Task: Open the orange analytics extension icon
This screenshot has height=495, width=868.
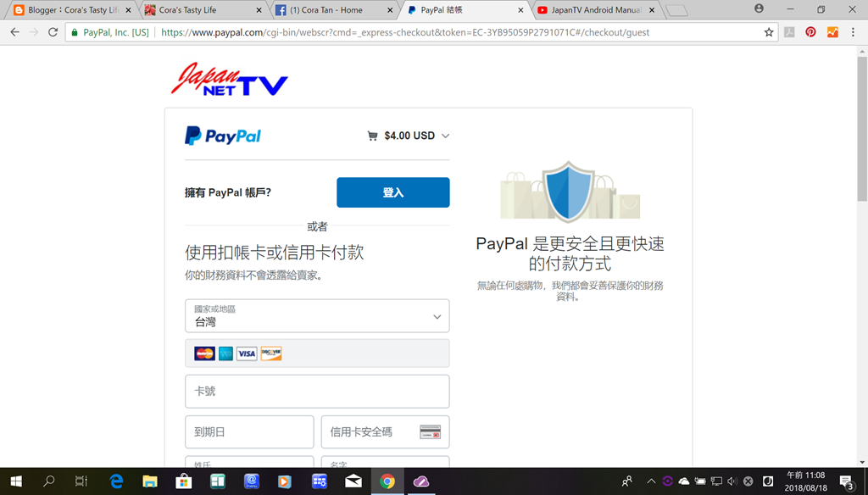Action: 832,32
